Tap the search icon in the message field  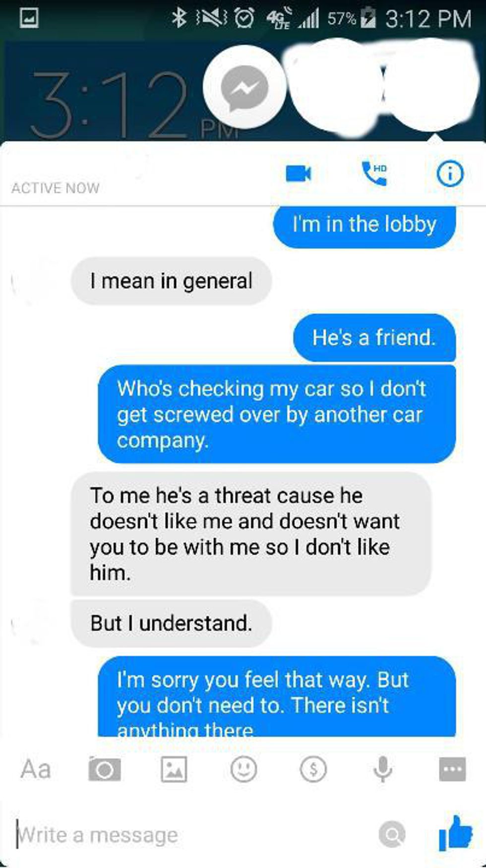(392, 835)
